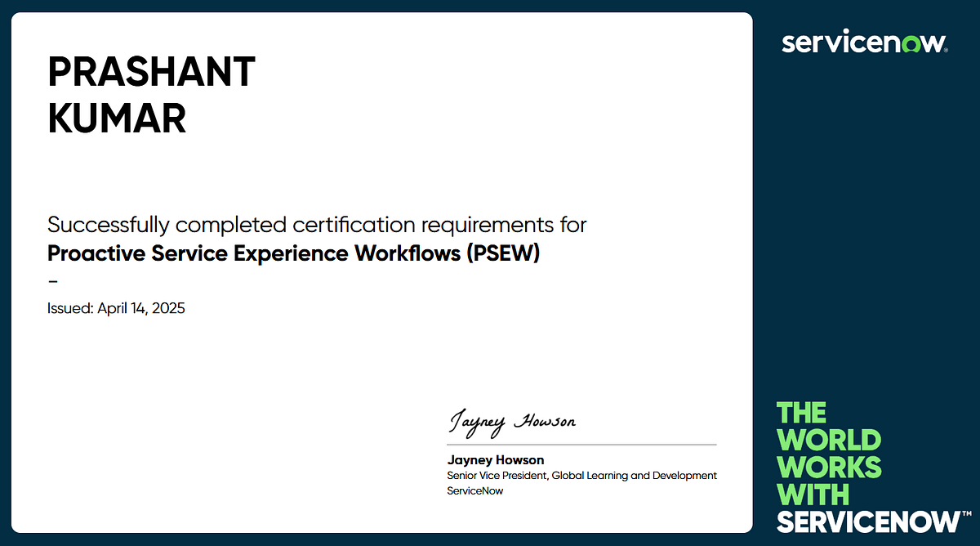Click the ServiceNow text under the signature
The height and width of the screenshot is (546, 980).
[x=475, y=490]
